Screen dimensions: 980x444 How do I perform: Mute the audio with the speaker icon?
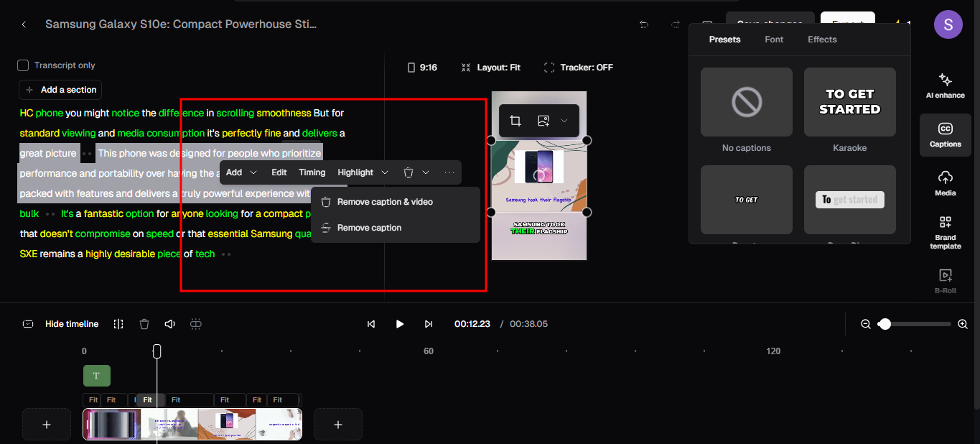tap(169, 324)
